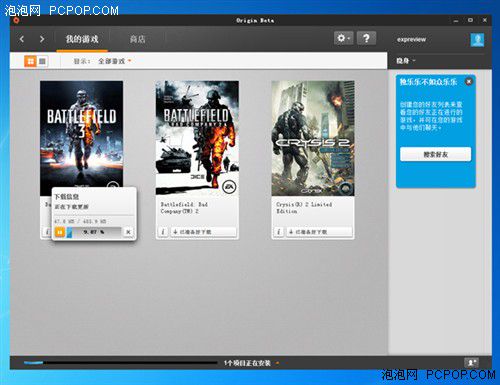Open info for Battlefield Bad Company 2
This screenshot has width=500, height=385.
(163, 232)
